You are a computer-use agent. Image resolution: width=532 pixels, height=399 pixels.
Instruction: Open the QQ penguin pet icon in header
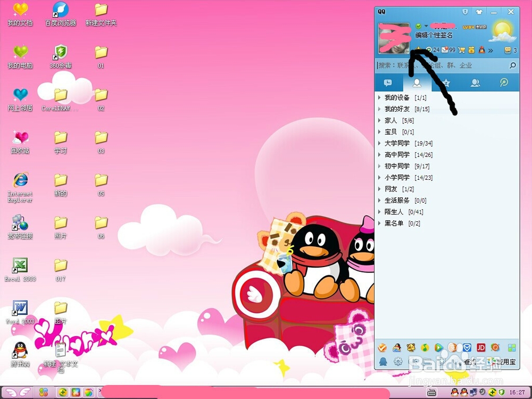(481, 50)
